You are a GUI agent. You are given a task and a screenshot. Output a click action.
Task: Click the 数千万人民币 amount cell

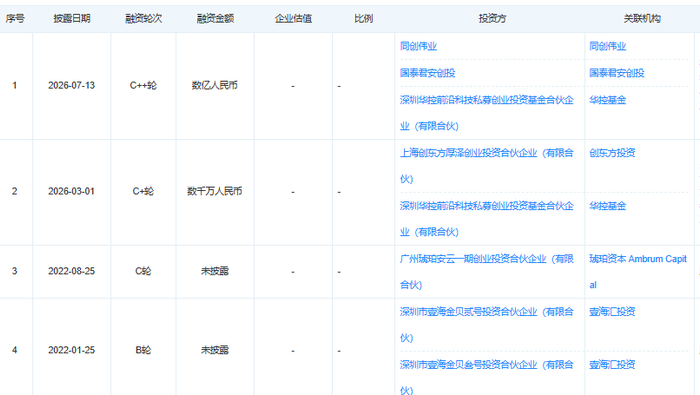click(x=215, y=191)
